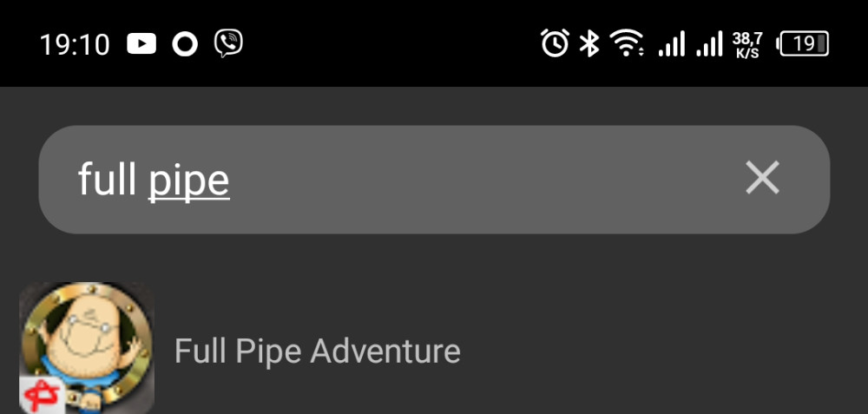Screen dimensions: 868x414
Task: Tap the 38,7 K/S network speed indicator
Action: (747, 43)
